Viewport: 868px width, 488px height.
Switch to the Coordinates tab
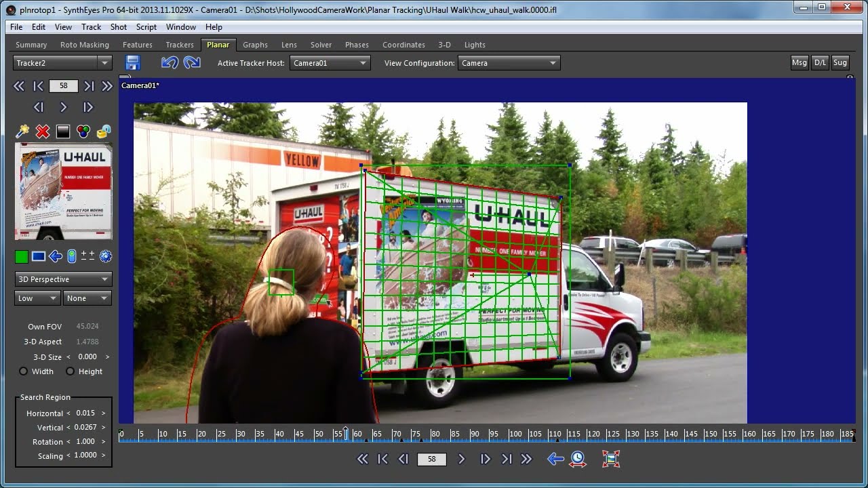(x=403, y=45)
